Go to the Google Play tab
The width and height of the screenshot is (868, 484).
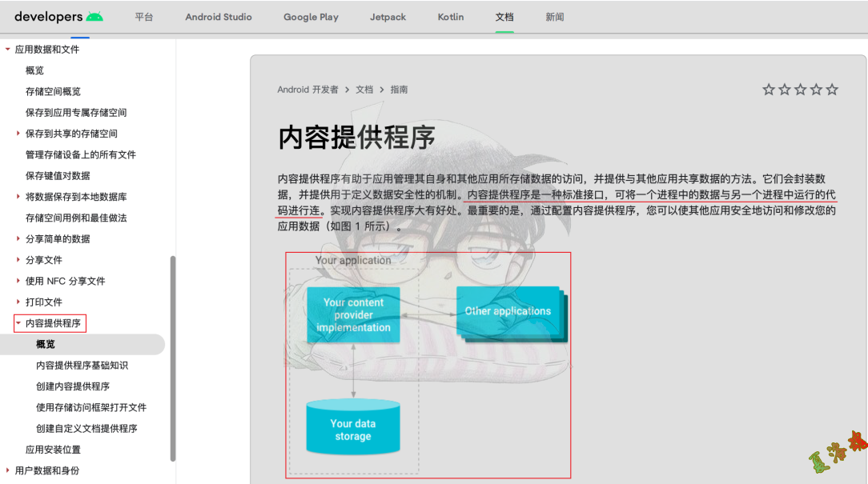click(x=311, y=17)
